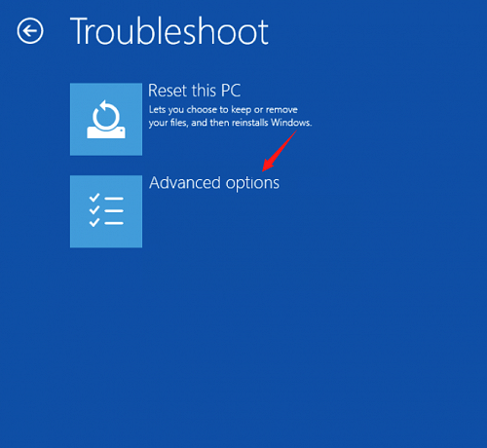Select the Reset this PC heading text
This screenshot has height=448, width=487.
tap(194, 91)
